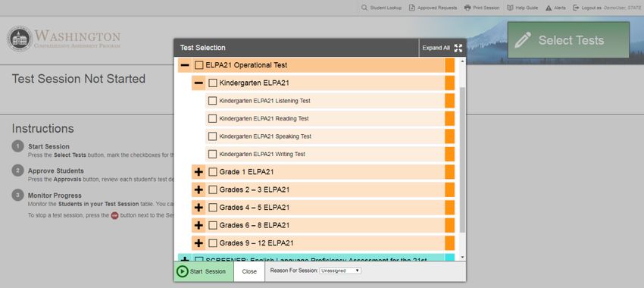
Task: Check the Grade 1 ELPA21 checkbox
Action: click(212, 172)
